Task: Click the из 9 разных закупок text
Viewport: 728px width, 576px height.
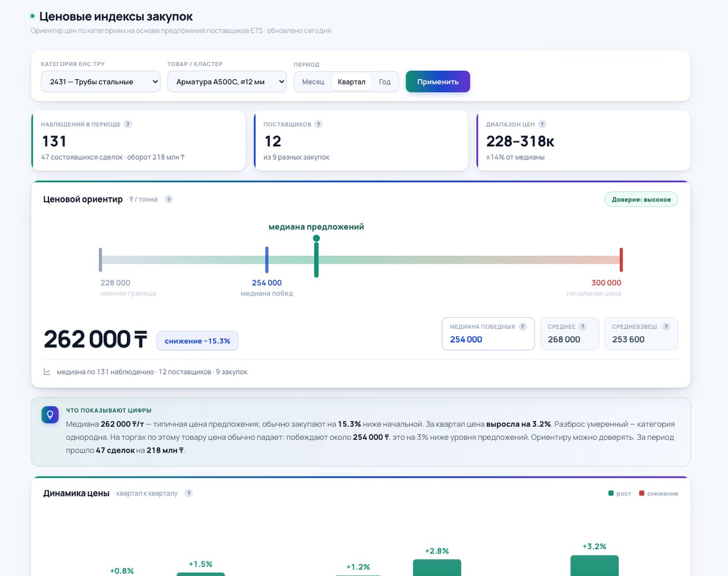Action: click(x=296, y=157)
